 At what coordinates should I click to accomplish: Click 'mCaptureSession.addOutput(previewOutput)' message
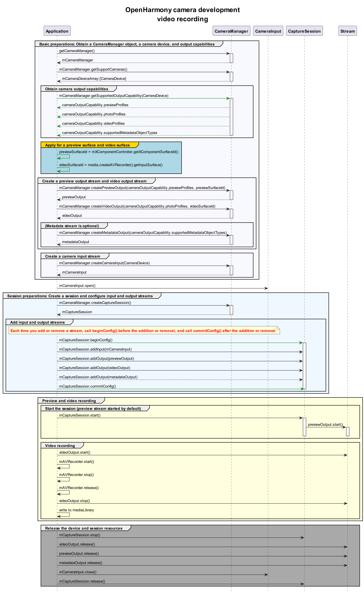coord(97,359)
